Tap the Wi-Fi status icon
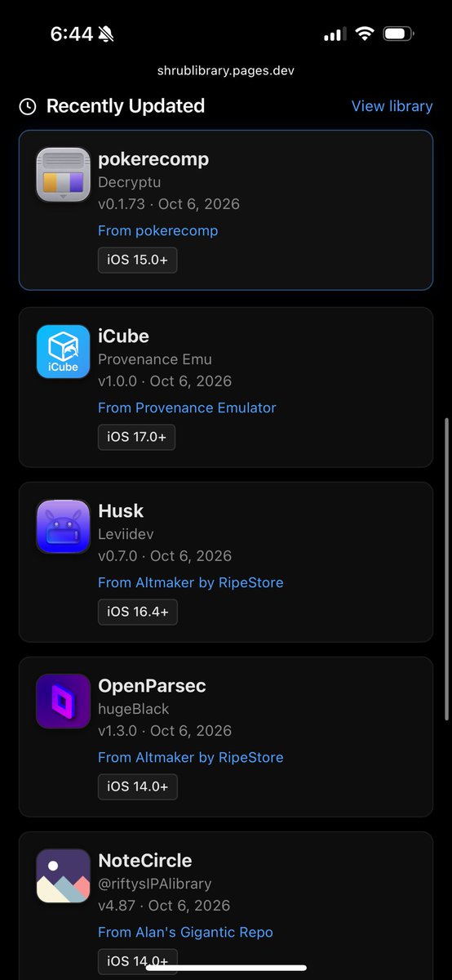The width and height of the screenshot is (452, 980). coord(364,33)
